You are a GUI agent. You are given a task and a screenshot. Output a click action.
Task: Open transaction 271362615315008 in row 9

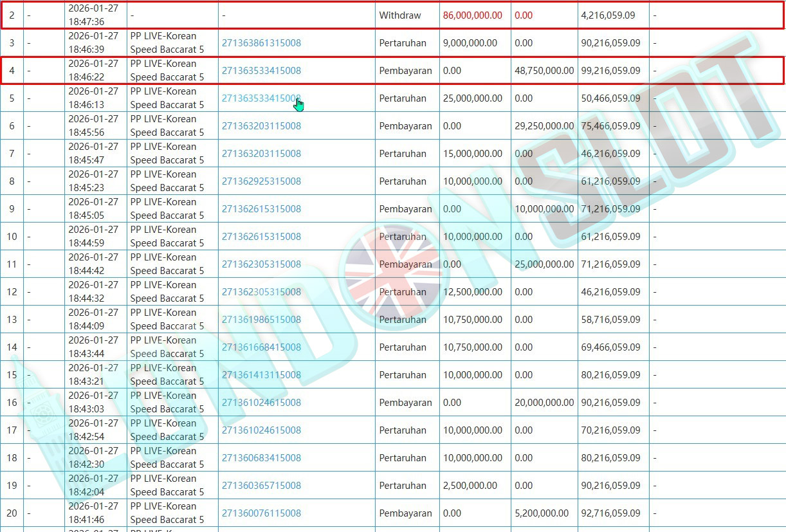[261, 209]
